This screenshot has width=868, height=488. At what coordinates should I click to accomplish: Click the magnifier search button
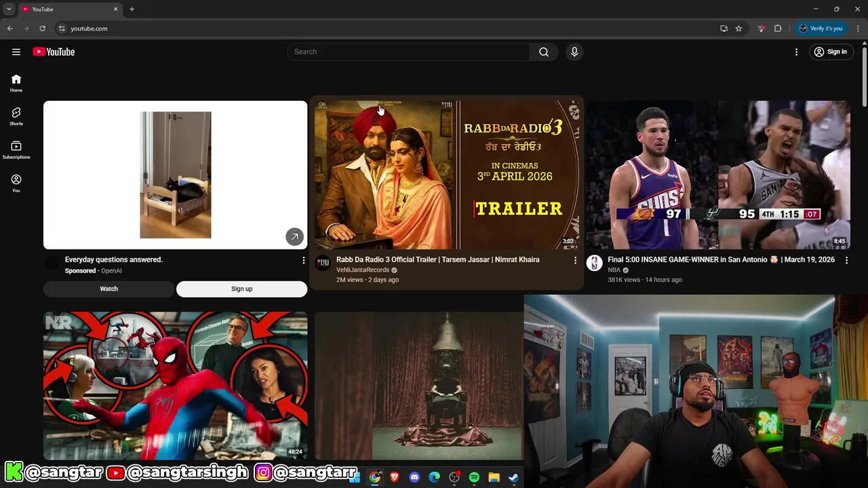544,52
